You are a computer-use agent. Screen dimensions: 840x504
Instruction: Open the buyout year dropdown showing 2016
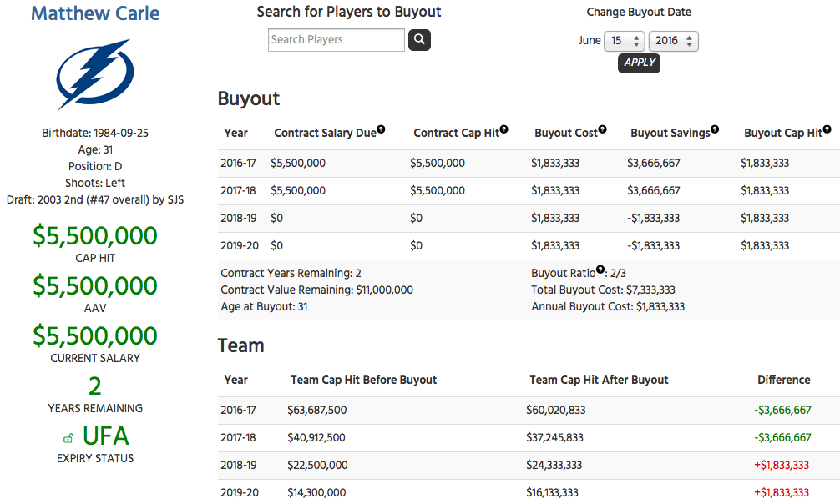pyautogui.click(x=673, y=41)
